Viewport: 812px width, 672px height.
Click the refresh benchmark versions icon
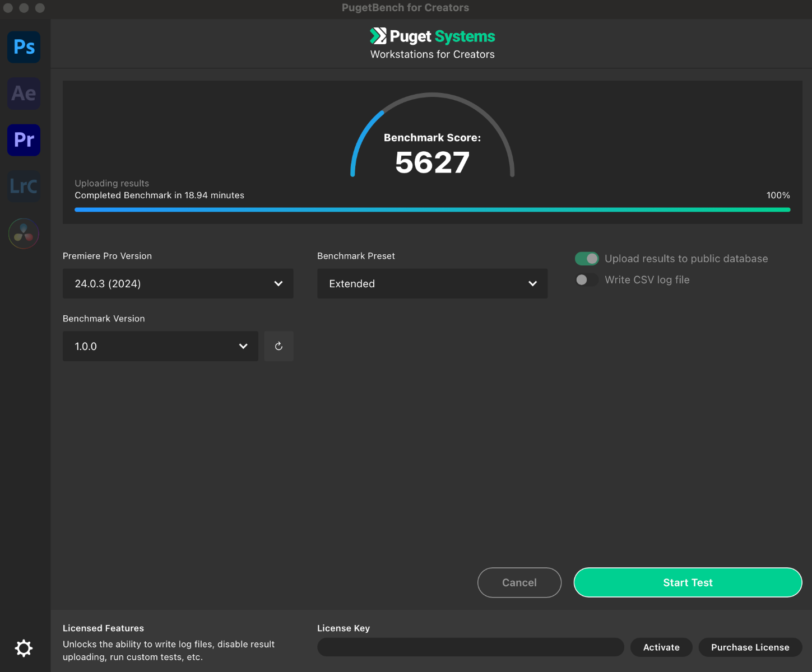pos(279,346)
